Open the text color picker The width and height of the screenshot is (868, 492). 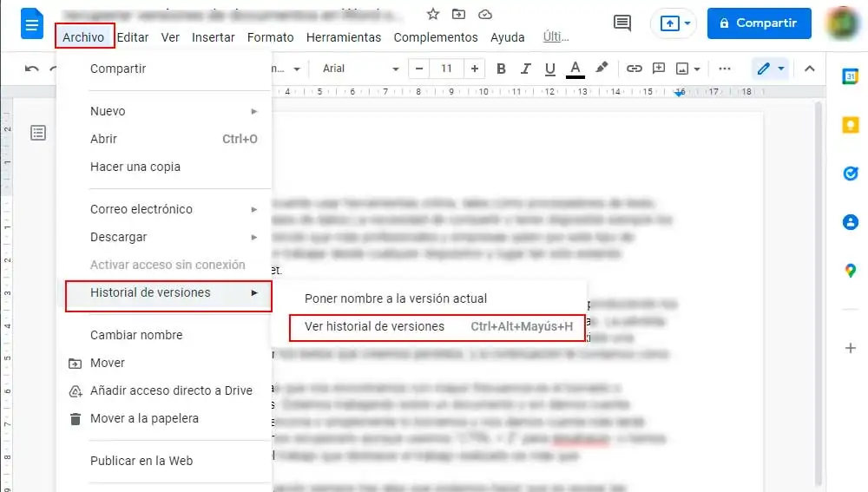click(575, 69)
